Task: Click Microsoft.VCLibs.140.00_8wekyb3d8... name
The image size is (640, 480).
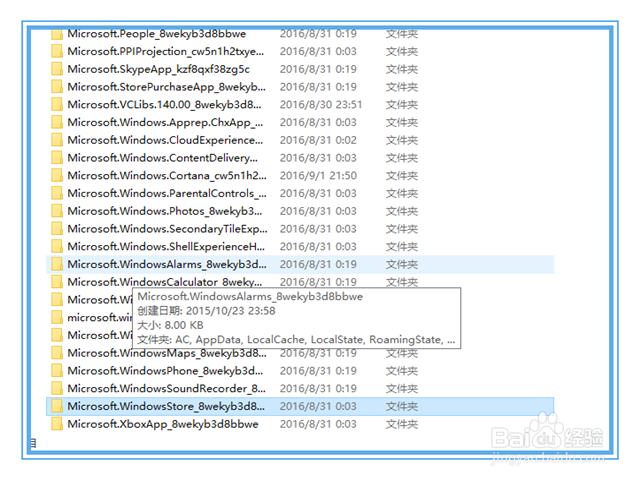Action: (164, 104)
